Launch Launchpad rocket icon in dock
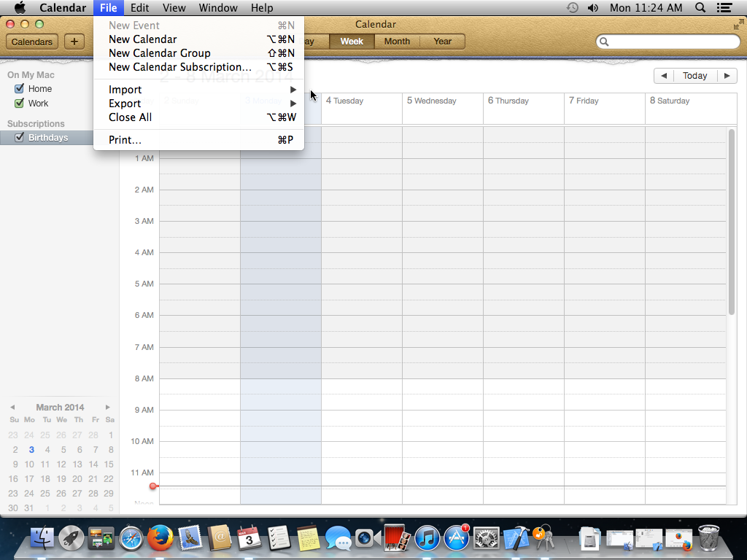This screenshot has height=560, width=747. coord(71,538)
